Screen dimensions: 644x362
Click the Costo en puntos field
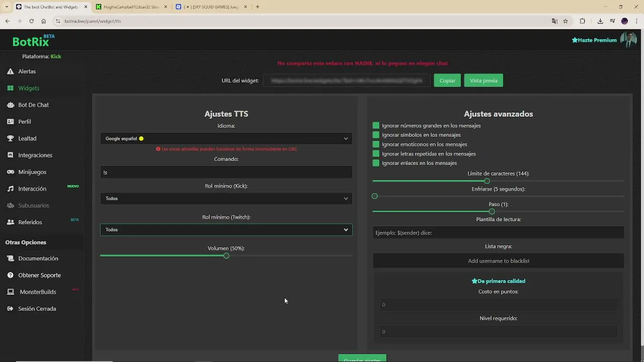[x=498, y=305]
